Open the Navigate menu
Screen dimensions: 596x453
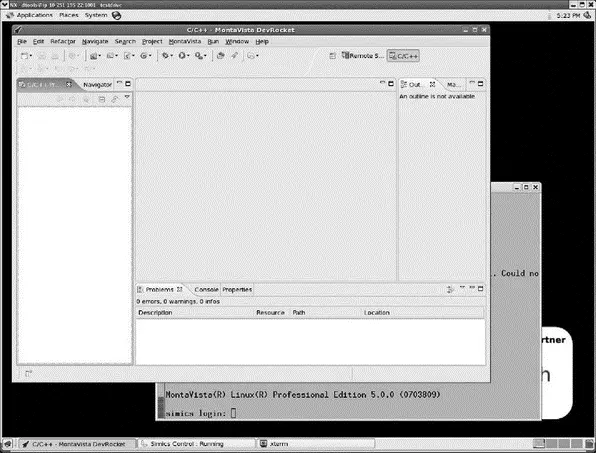(x=95, y=41)
